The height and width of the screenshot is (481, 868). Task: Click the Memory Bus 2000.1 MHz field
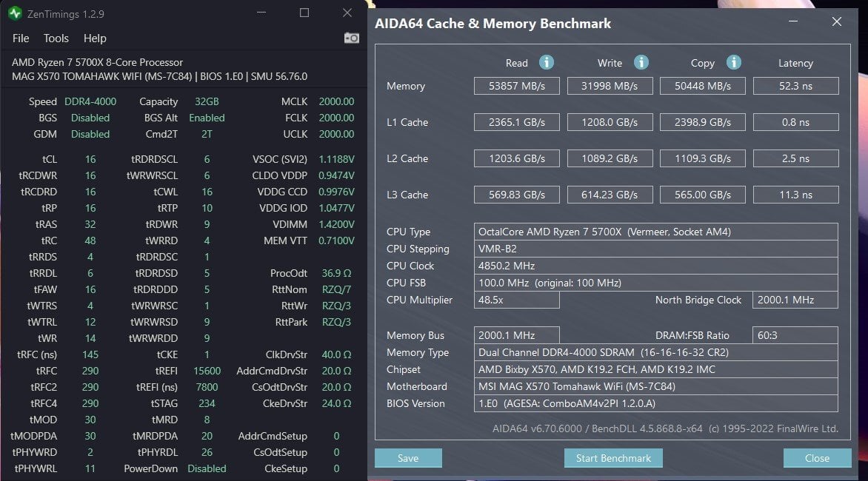pos(516,335)
